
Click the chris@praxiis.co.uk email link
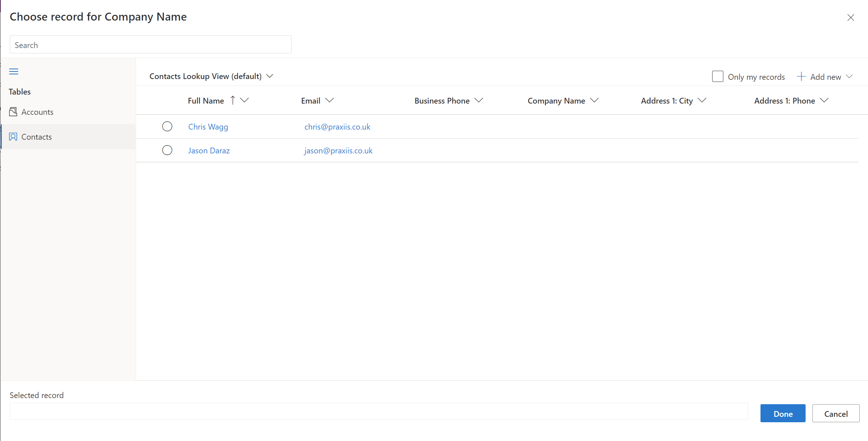[337, 127]
